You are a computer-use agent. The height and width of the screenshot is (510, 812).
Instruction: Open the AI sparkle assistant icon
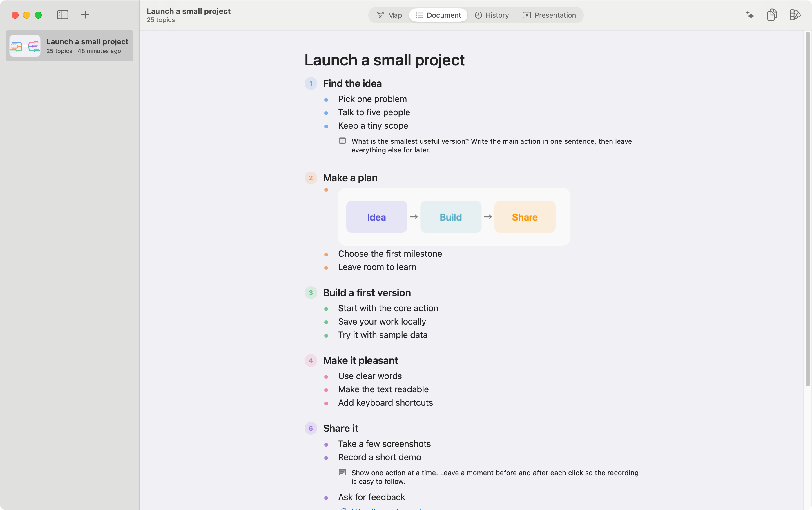(750, 15)
